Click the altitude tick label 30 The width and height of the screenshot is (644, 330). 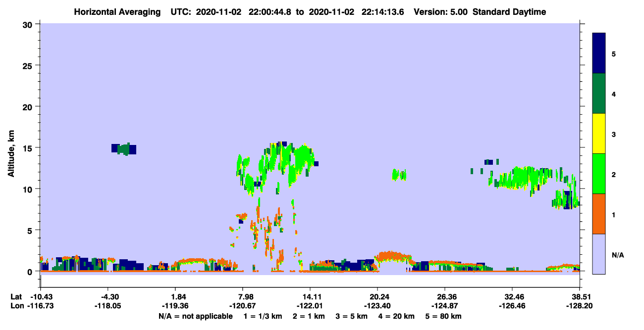click(x=29, y=24)
